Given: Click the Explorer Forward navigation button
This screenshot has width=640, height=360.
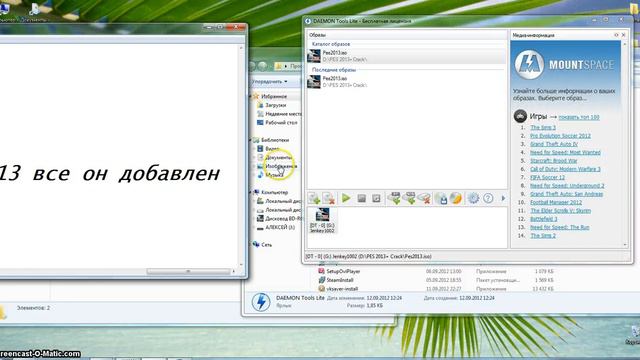Looking at the screenshot, I should coord(262,66).
